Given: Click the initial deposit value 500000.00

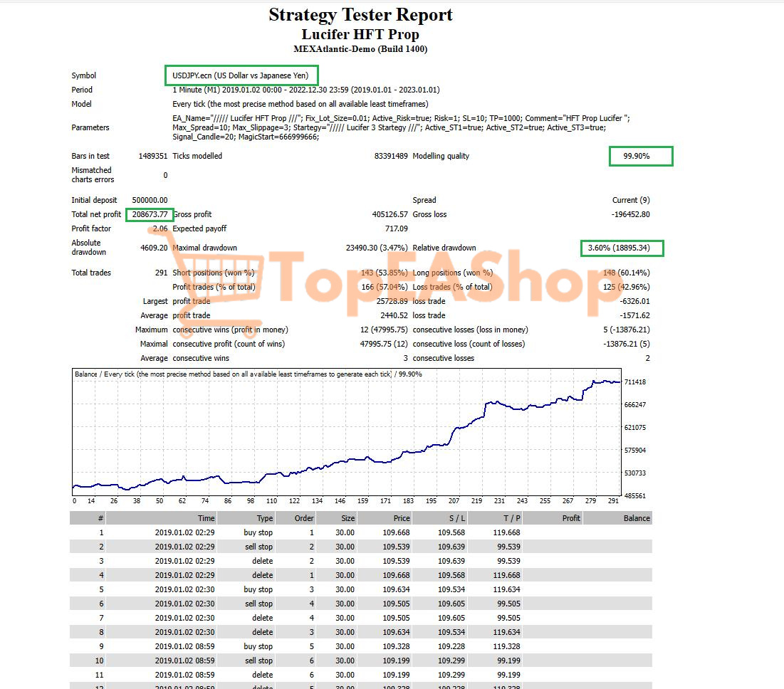Looking at the screenshot, I should click(x=150, y=200).
